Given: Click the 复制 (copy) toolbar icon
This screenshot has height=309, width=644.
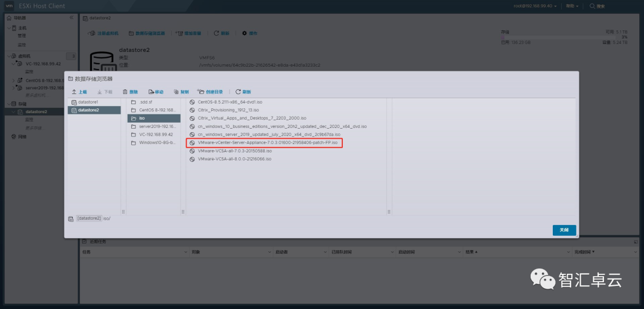Looking at the screenshot, I should click(176, 92).
